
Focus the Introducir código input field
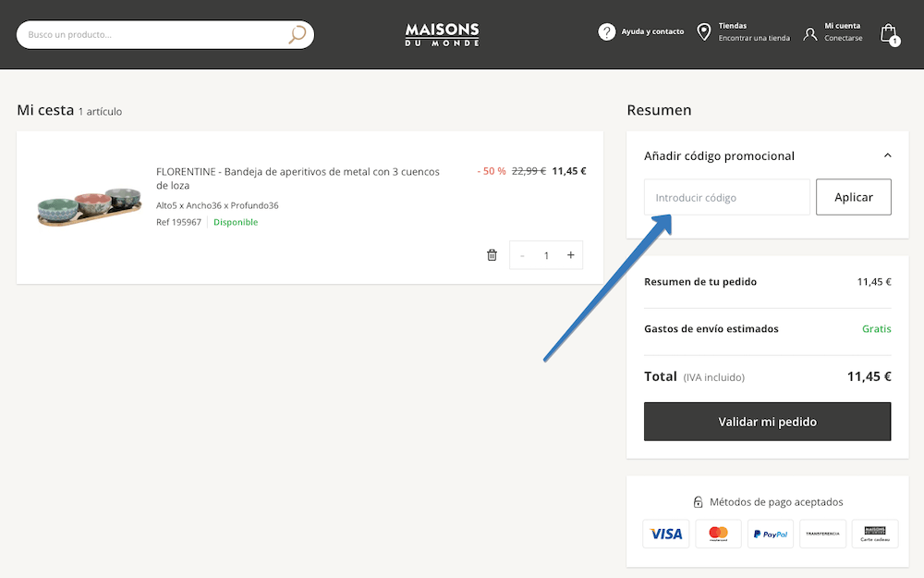726,197
